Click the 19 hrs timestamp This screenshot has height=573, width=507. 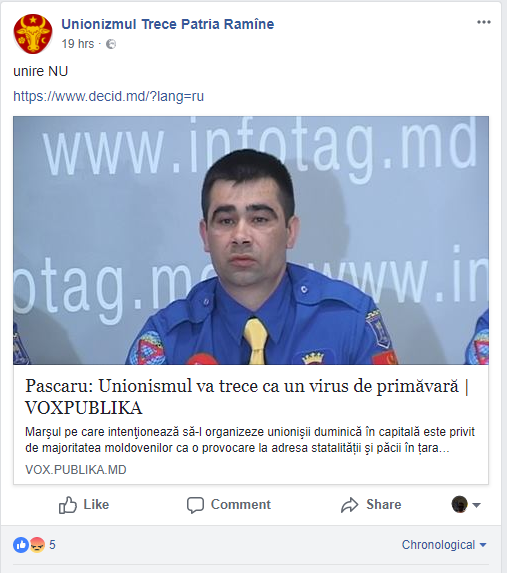point(78,44)
